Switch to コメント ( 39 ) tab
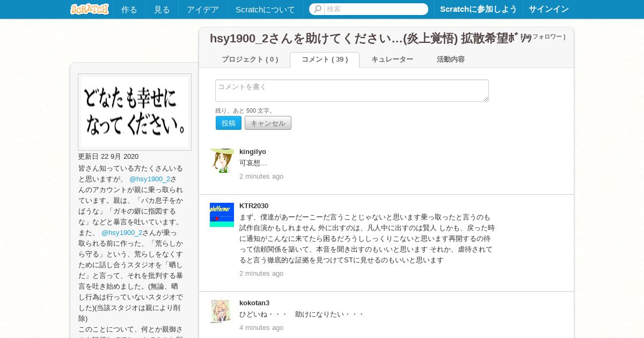Screen dimensions: 644x338 pyautogui.click(x=325, y=60)
